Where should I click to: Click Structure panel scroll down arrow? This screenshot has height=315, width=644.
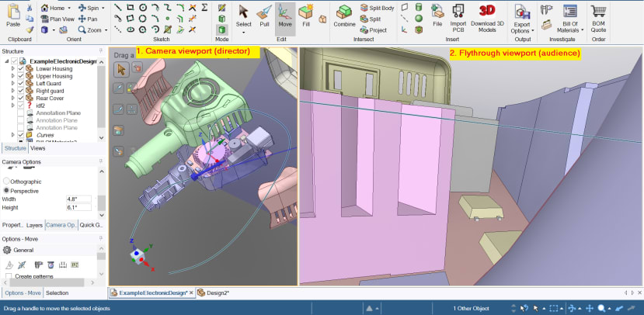pos(102,138)
